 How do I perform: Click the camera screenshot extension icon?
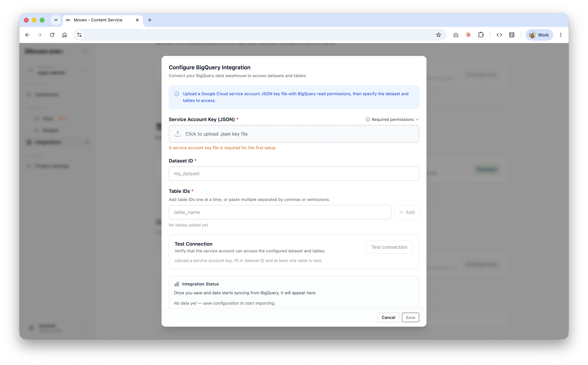click(456, 35)
